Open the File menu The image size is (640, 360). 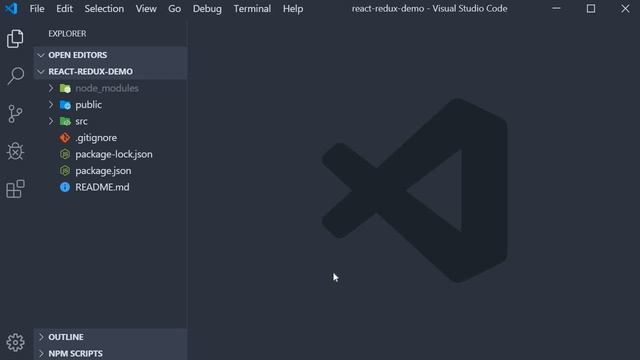37,9
